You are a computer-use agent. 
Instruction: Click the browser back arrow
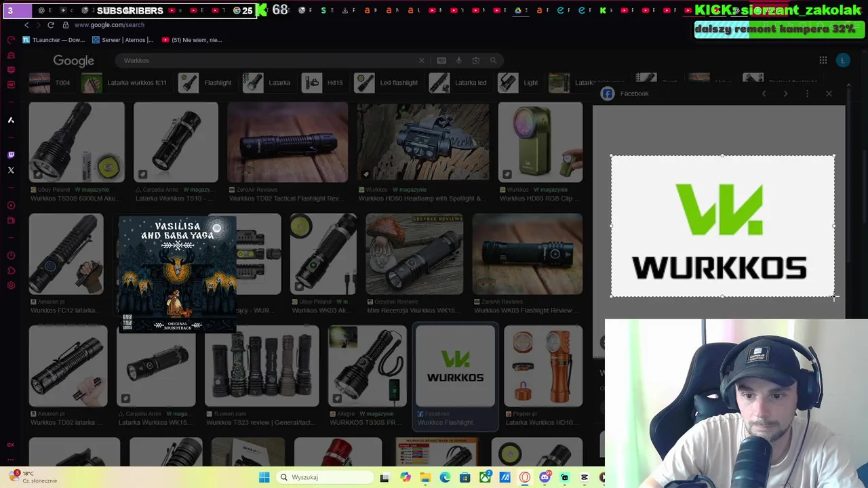click(26, 25)
